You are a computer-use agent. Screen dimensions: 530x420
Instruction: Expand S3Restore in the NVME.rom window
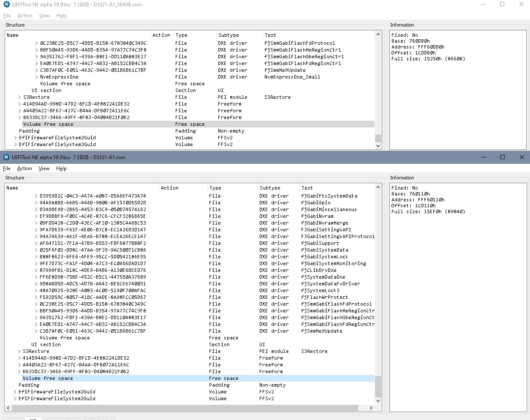(20, 97)
